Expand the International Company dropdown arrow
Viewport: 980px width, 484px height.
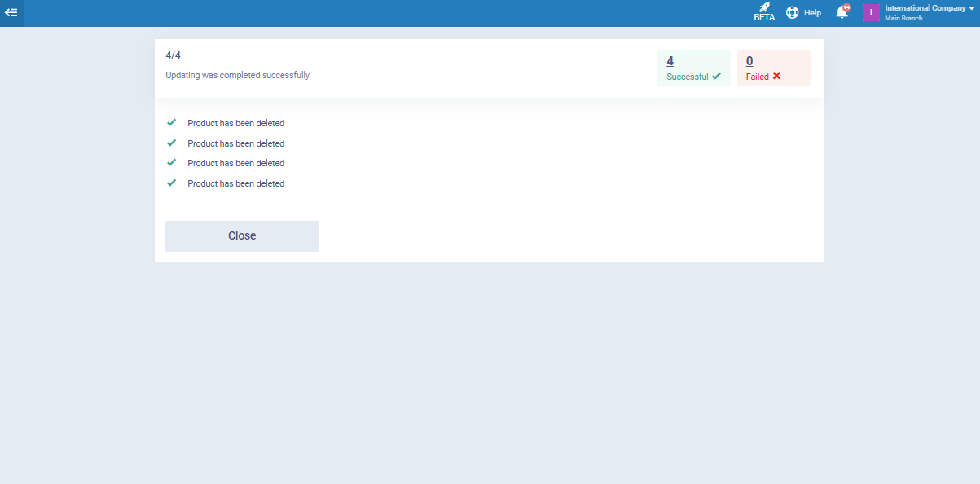coord(972,8)
